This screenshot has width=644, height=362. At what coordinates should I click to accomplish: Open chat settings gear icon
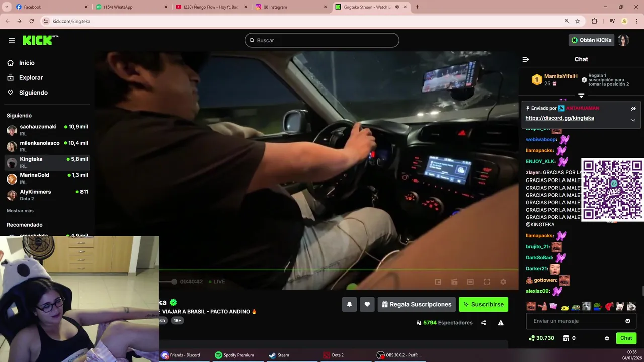pos(607,338)
